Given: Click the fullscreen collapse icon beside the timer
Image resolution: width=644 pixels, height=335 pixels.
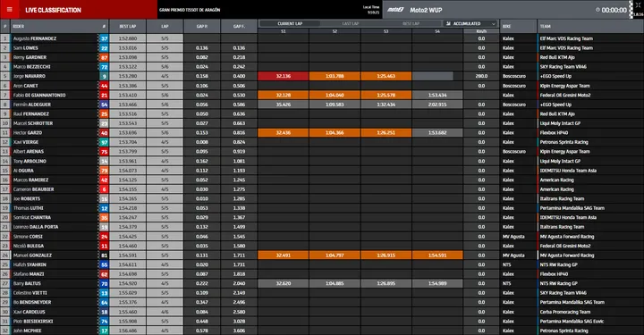Looking at the screenshot, I should 639,5.
